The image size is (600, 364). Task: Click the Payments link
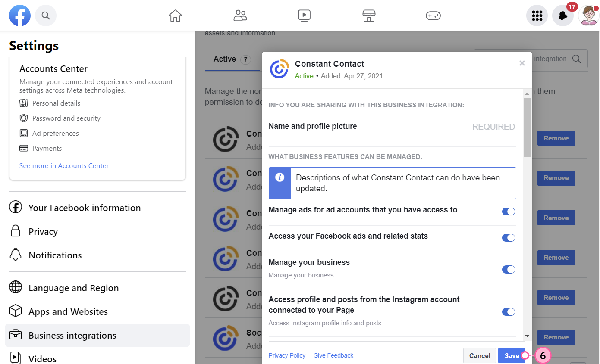click(47, 148)
